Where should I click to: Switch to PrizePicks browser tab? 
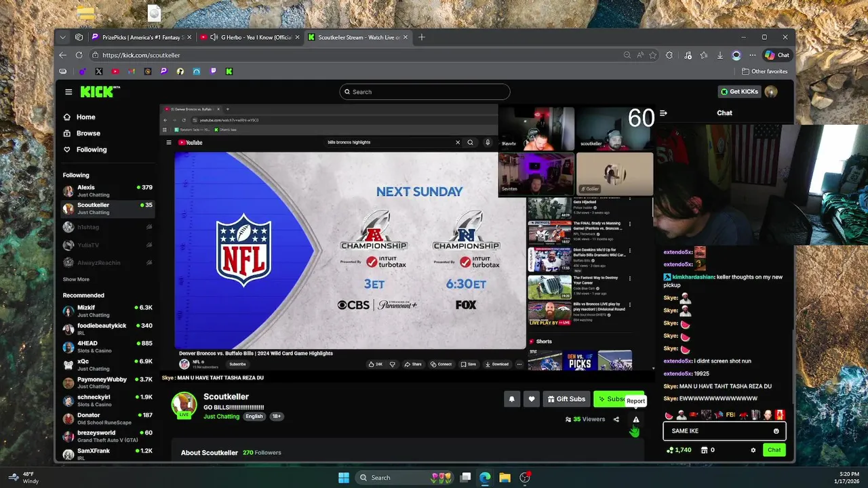click(x=141, y=37)
